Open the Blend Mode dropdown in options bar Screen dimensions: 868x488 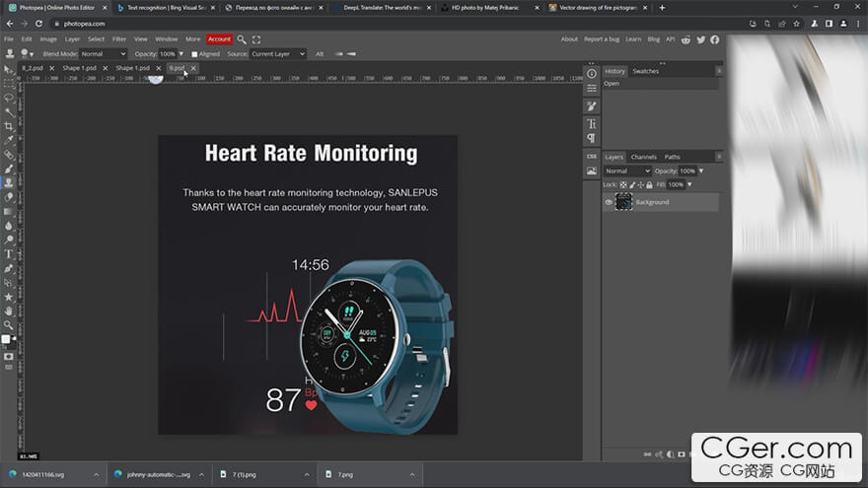pyautogui.click(x=103, y=53)
